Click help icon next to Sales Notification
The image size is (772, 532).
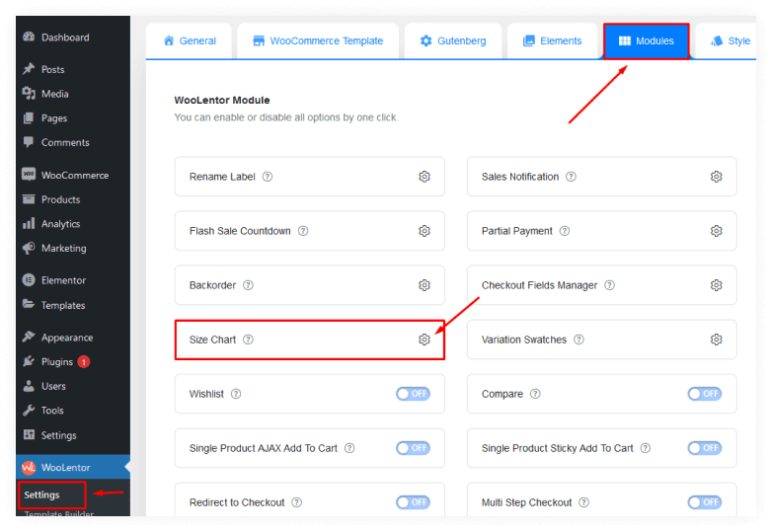point(571,177)
